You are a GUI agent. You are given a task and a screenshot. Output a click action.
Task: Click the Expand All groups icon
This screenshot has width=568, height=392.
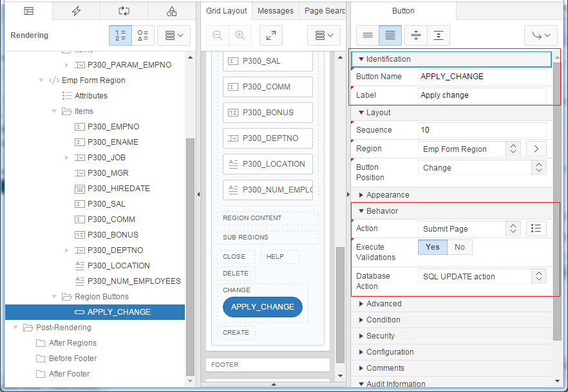(x=439, y=35)
